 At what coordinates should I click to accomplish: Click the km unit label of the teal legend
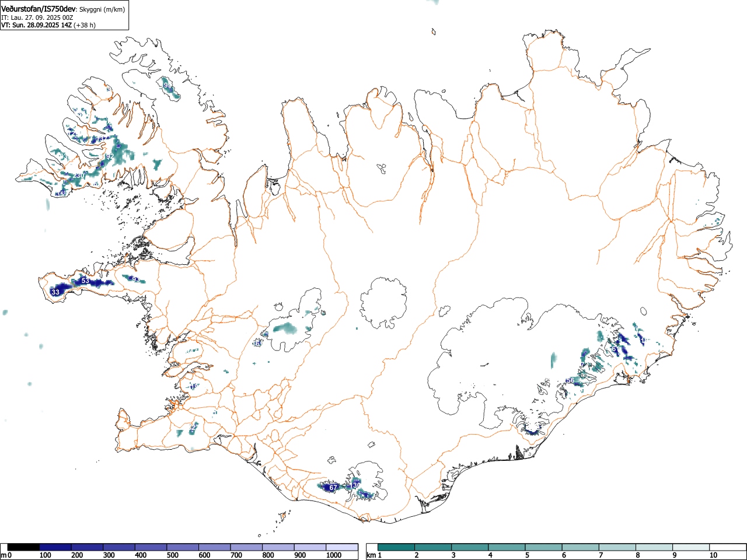click(371, 555)
